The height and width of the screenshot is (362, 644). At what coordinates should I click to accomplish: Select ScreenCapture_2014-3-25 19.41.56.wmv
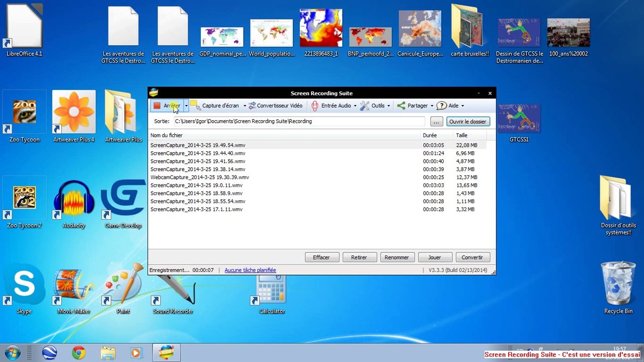(318, 161)
